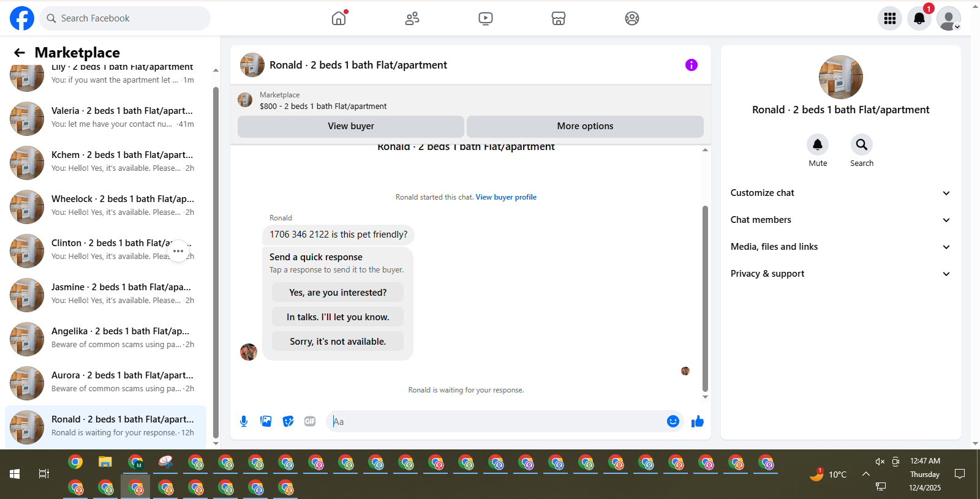Open the Facebook logo home link
Viewport: 980px width, 499px height.
coord(22,18)
